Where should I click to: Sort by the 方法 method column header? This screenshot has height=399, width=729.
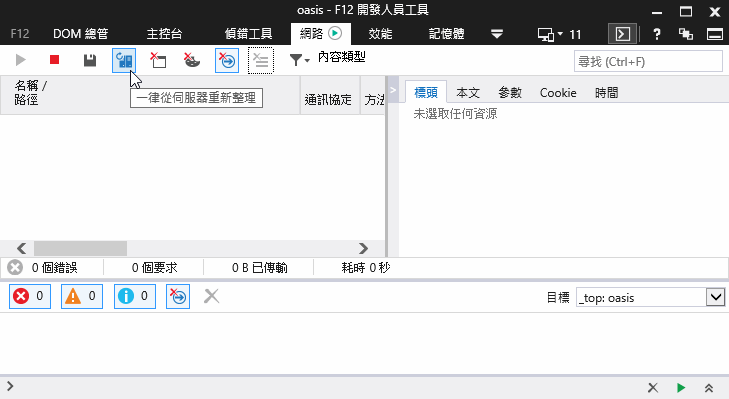click(373, 95)
